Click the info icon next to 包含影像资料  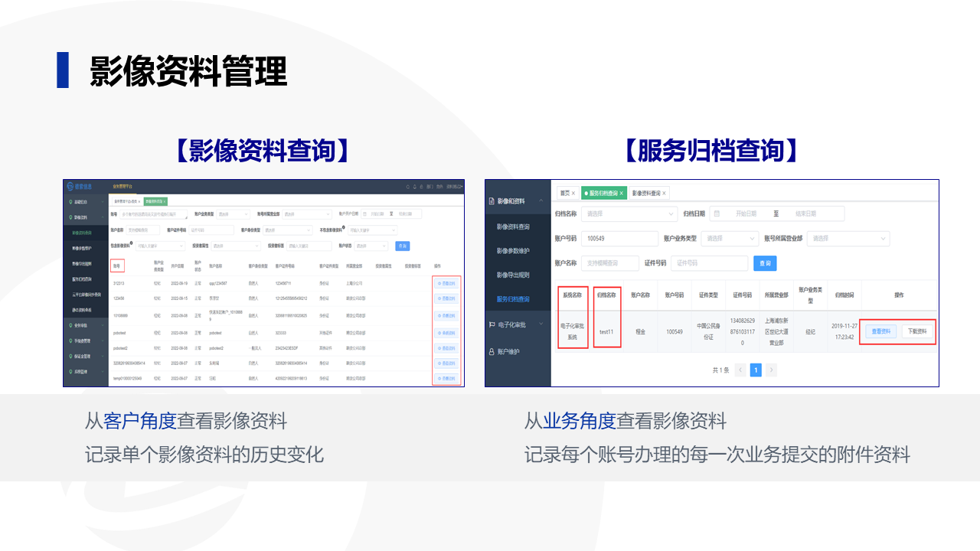point(132,244)
